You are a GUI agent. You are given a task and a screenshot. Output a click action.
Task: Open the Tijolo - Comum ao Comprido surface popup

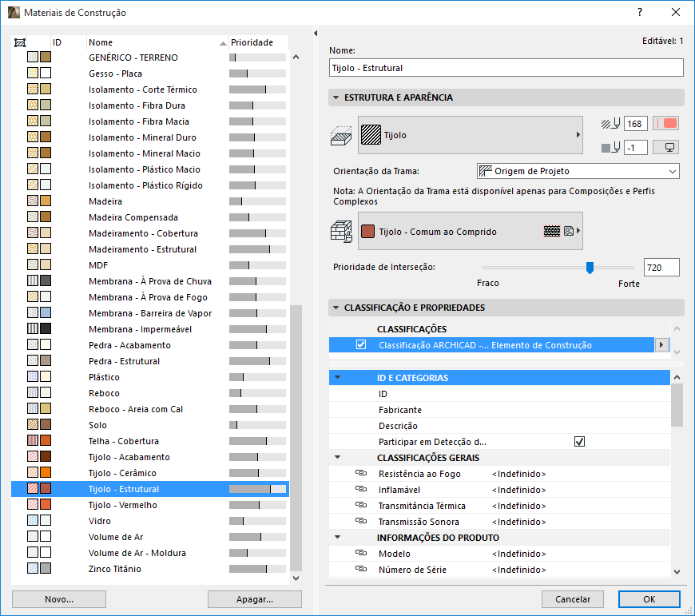[x=471, y=231]
